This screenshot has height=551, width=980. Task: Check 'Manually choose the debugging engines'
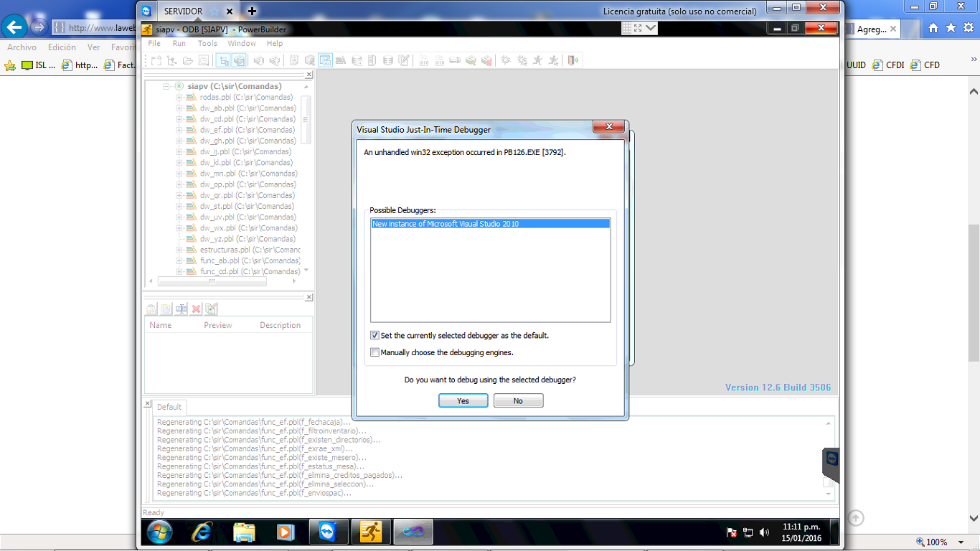tap(374, 352)
